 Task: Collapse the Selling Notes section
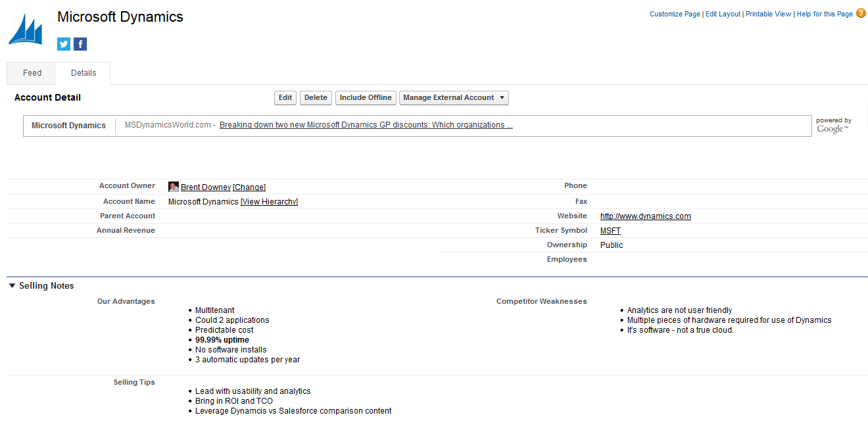pyautogui.click(x=11, y=285)
